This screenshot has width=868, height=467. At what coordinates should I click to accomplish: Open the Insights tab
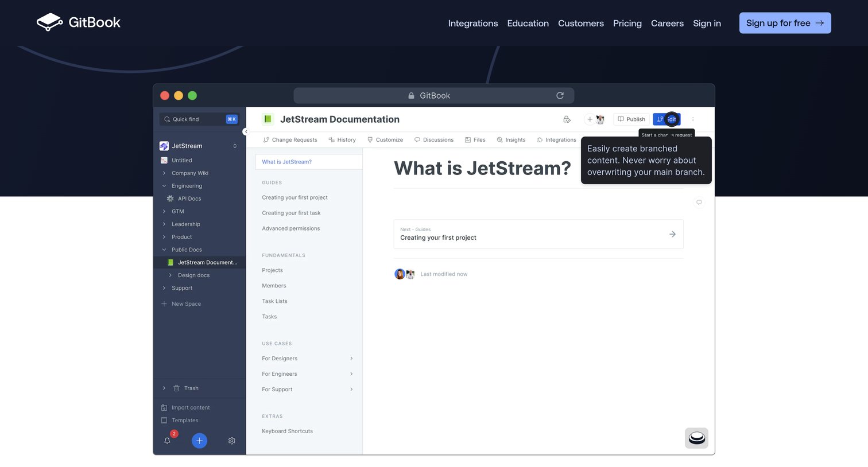(511, 140)
